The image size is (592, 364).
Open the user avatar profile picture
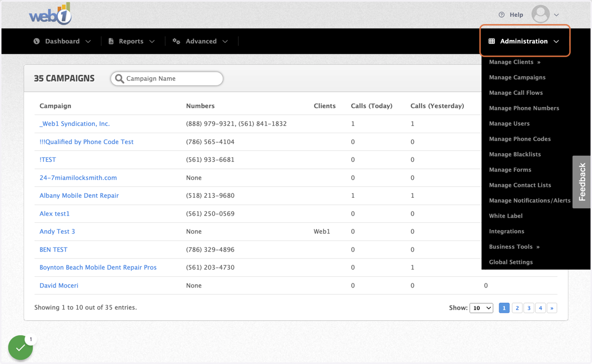coord(541,14)
